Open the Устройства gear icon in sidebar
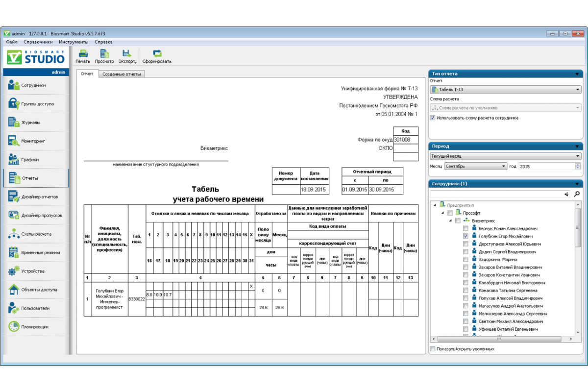The width and height of the screenshot is (588, 392). (14, 271)
